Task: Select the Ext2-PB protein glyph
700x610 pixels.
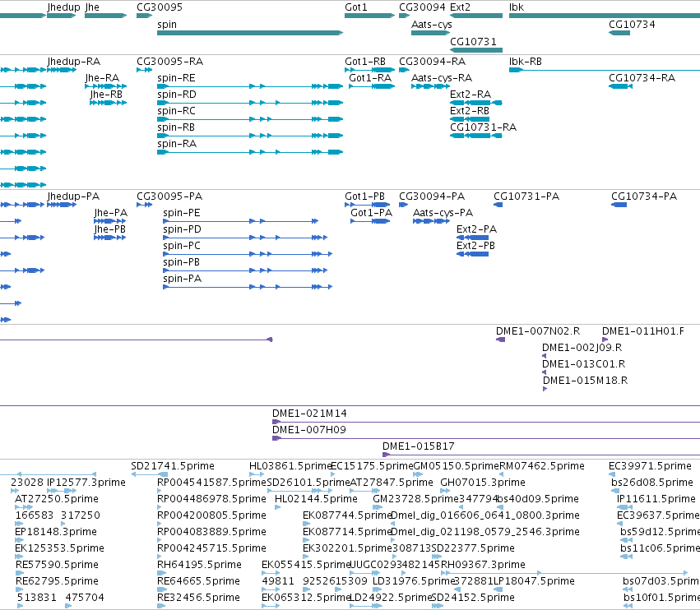Action: (x=472, y=254)
